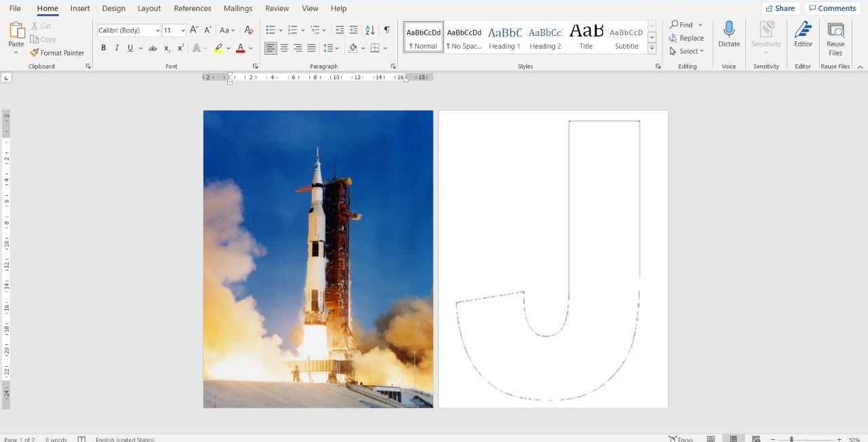868x442 pixels.
Task: Apply subscript formatting
Action: pos(167,48)
